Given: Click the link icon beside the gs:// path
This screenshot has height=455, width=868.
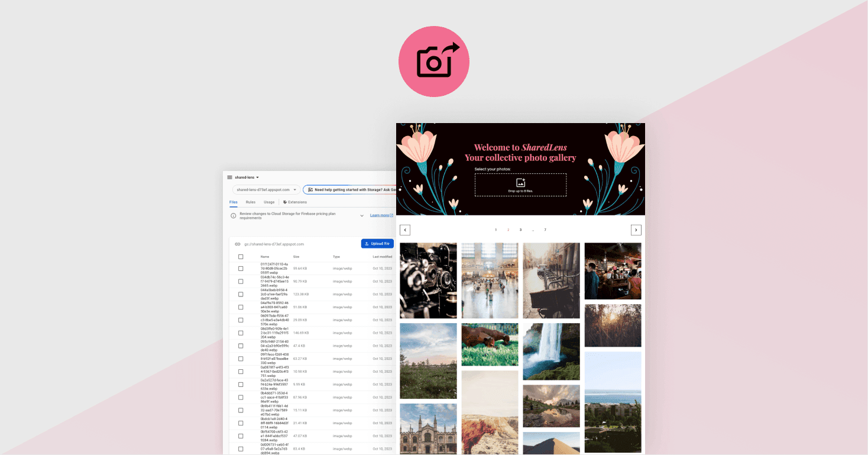Looking at the screenshot, I should (238, 244).
